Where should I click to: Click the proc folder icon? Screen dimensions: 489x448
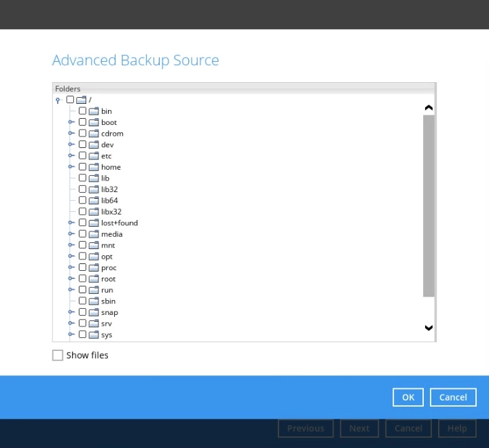94,267
